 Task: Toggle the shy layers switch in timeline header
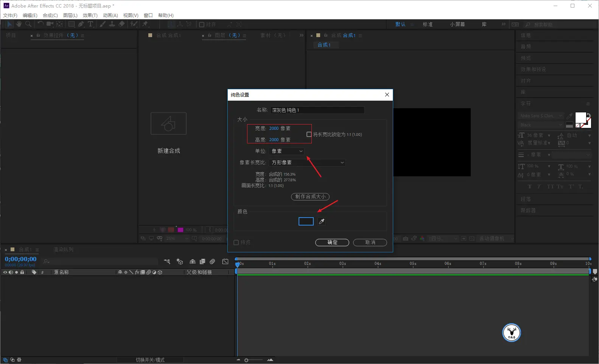[x=193, y=261]
